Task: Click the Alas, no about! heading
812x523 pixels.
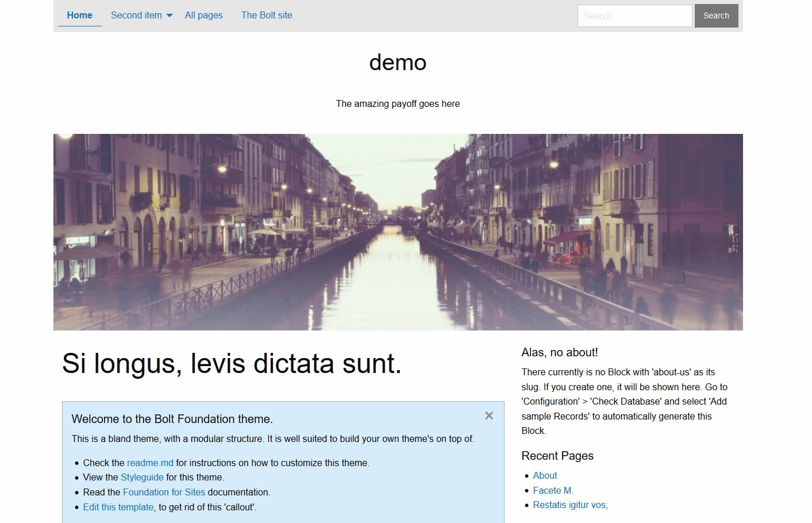Action: [560, 352]
